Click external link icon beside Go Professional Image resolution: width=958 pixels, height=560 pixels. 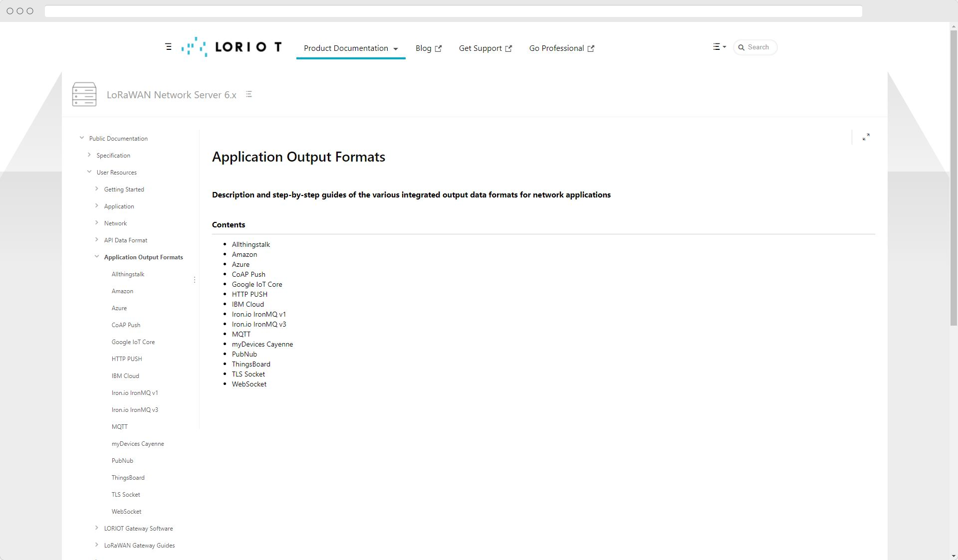pyautogui.click(x=591, y=48)
